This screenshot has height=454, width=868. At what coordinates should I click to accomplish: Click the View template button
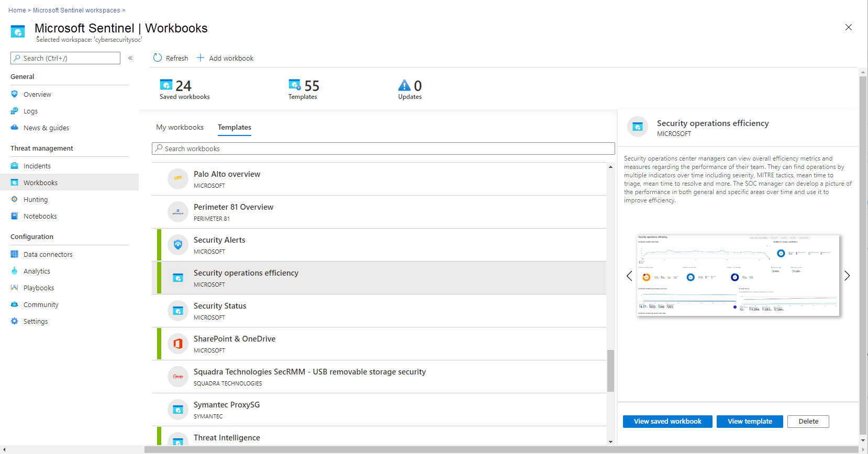(750, 422)
